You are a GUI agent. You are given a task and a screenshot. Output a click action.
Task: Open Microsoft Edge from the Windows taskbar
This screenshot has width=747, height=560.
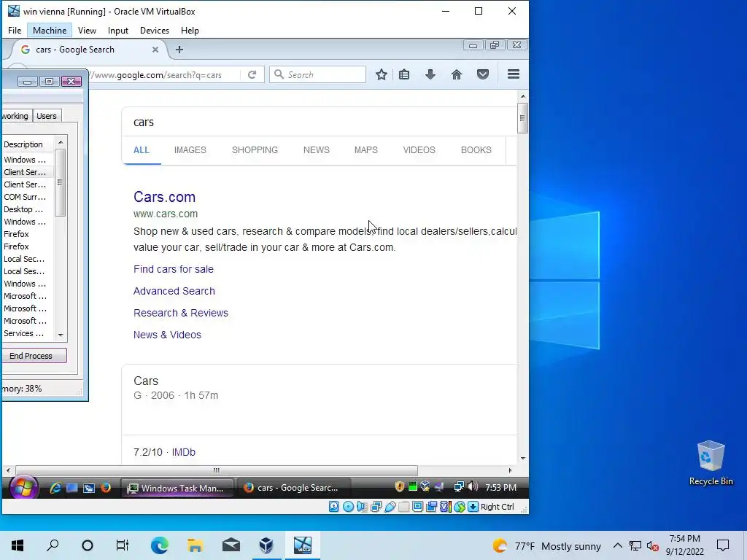pos(160,545)
